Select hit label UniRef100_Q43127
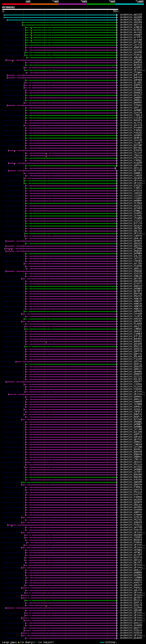146x644 pixels. [131, 95]
